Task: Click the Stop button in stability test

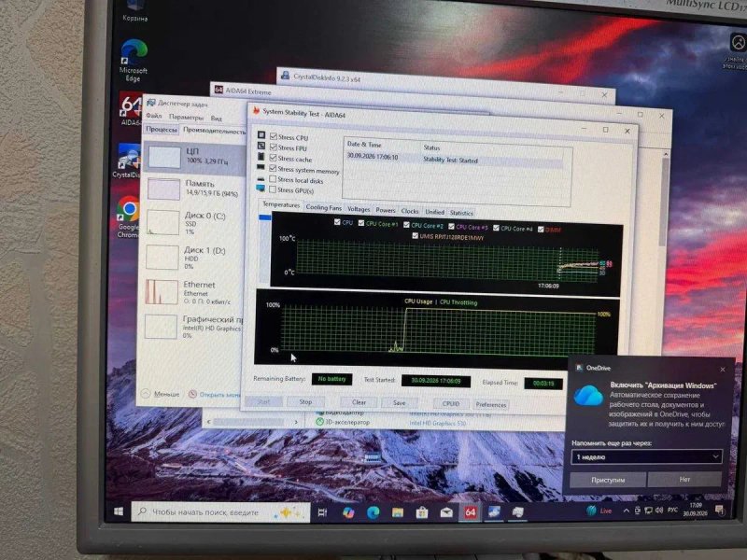Action: tap(305, 402)
